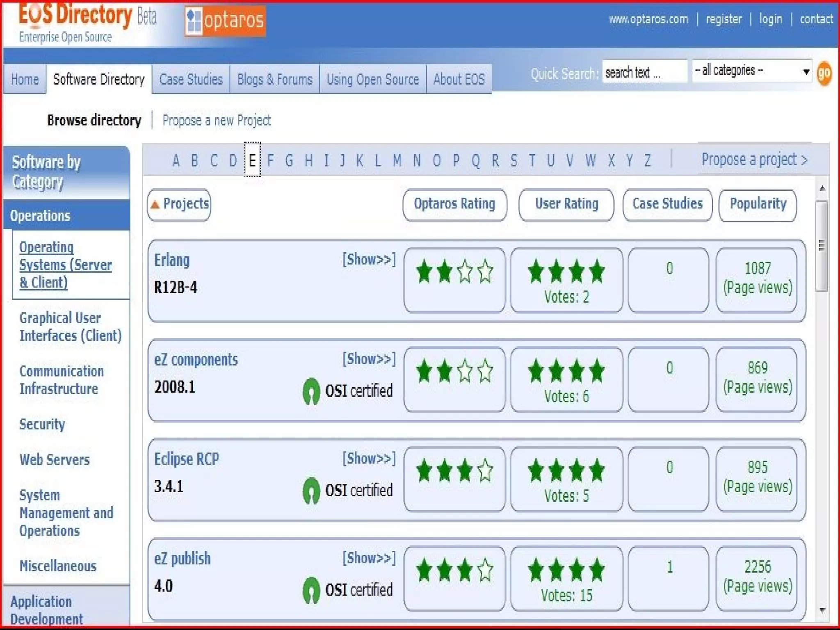Click eZ publish user rating stars
Viewport: 840px width, 630px height.
click(x=566, y=570)
